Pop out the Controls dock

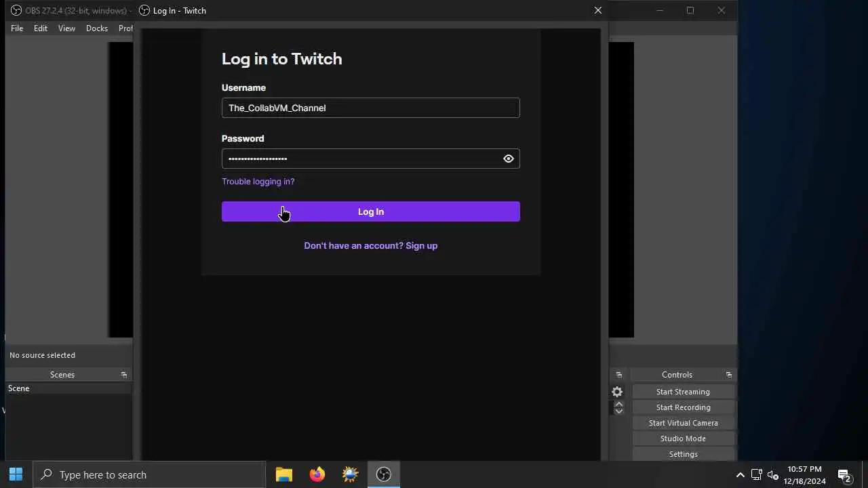point(729,375)
